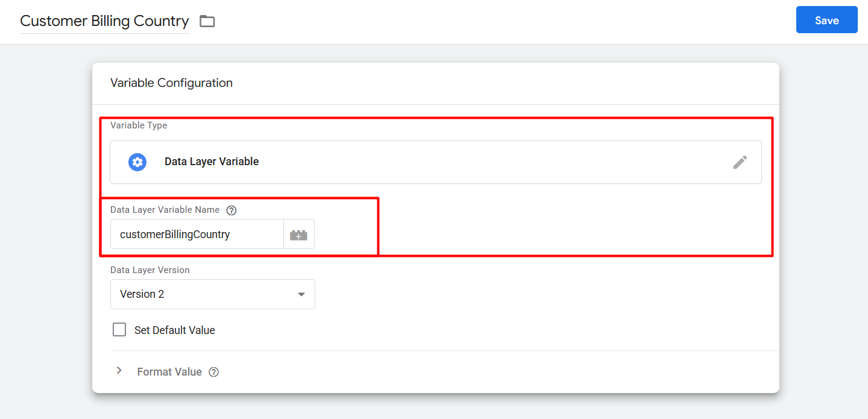Open help for Data Layer Variable Name

231,210
